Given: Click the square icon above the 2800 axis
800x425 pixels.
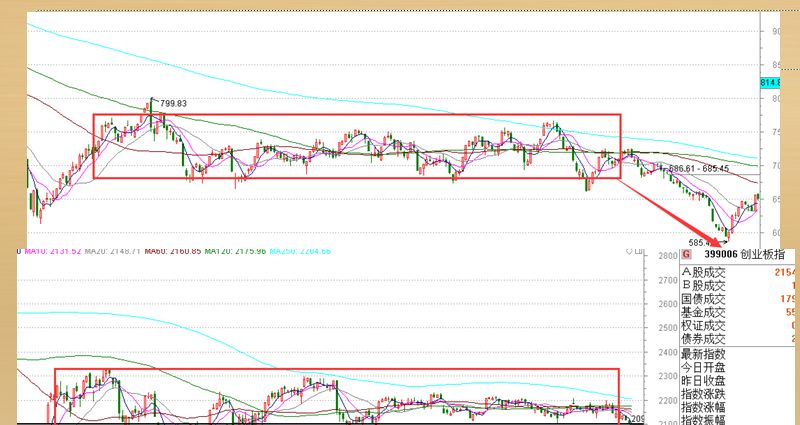Looking at the screenshot, I should point(639,251).
